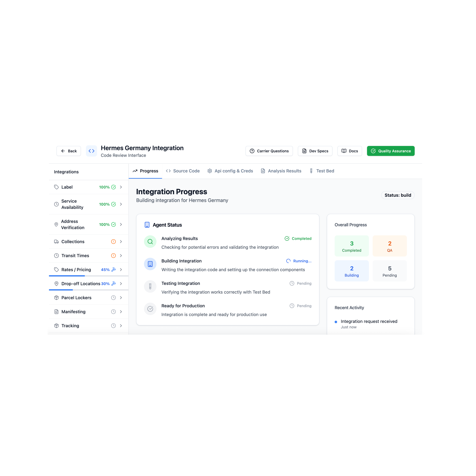
Task: Open Carrier Questions
Action: (269, 151)
